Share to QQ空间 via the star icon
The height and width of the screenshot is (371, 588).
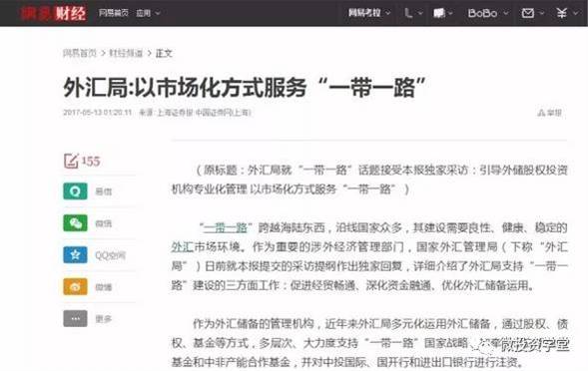click(75, 255)
